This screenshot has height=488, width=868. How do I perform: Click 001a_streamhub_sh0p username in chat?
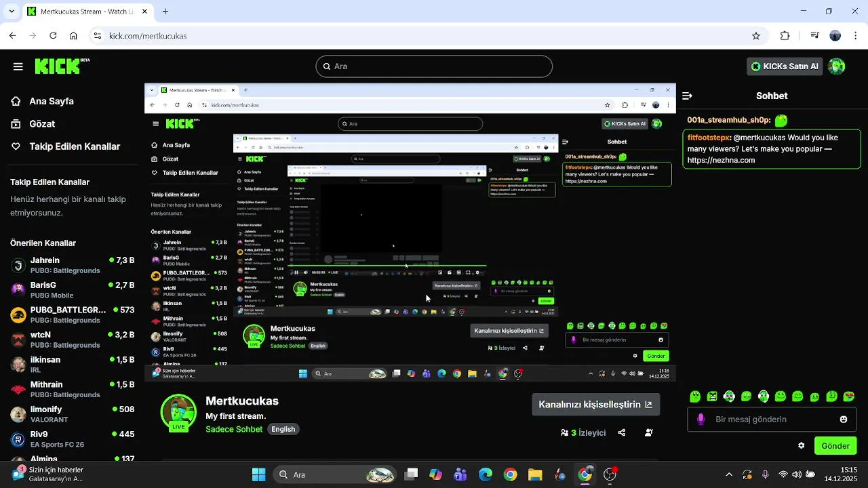coord(728,120)
